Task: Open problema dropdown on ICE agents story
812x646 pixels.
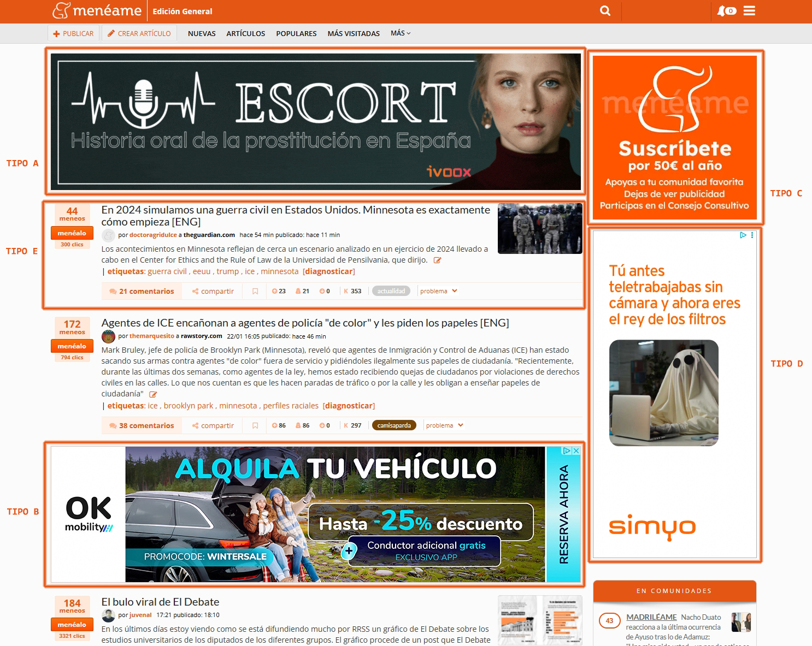Action: tap(445, 426)
